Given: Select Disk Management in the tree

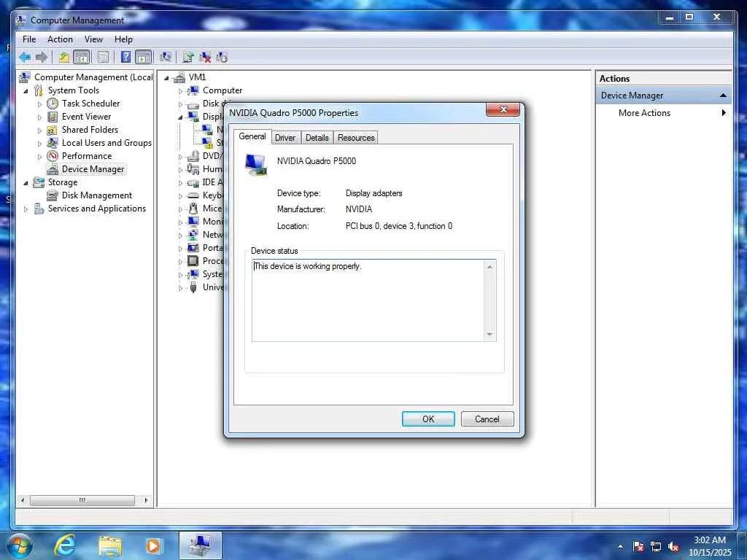Looking at the screenshot, I should [97, 195].
